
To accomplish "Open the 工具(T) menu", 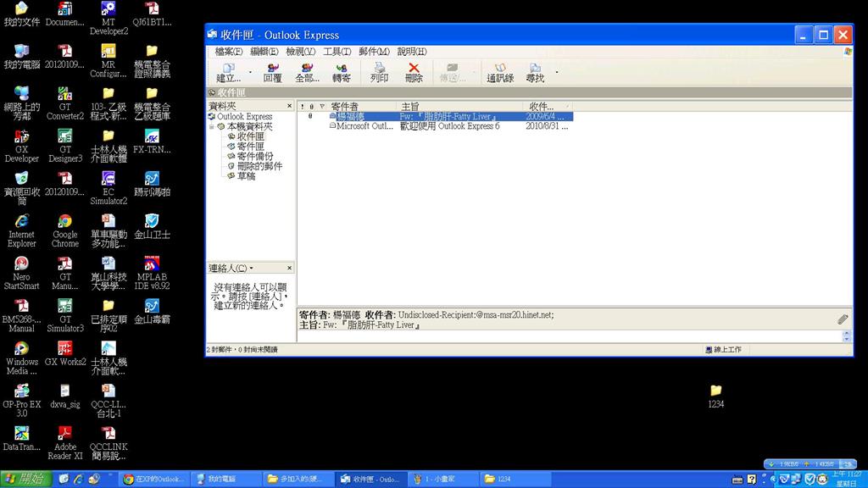I will pos(337,52).
